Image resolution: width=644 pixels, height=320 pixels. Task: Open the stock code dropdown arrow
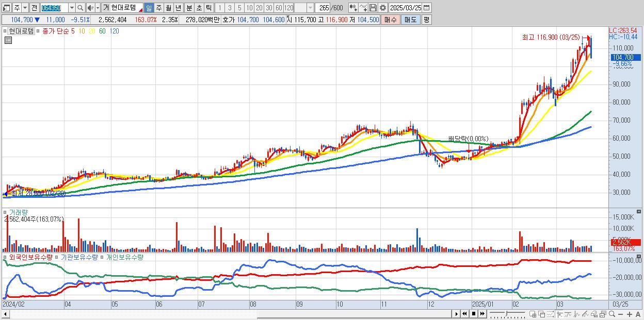point(72,8)
